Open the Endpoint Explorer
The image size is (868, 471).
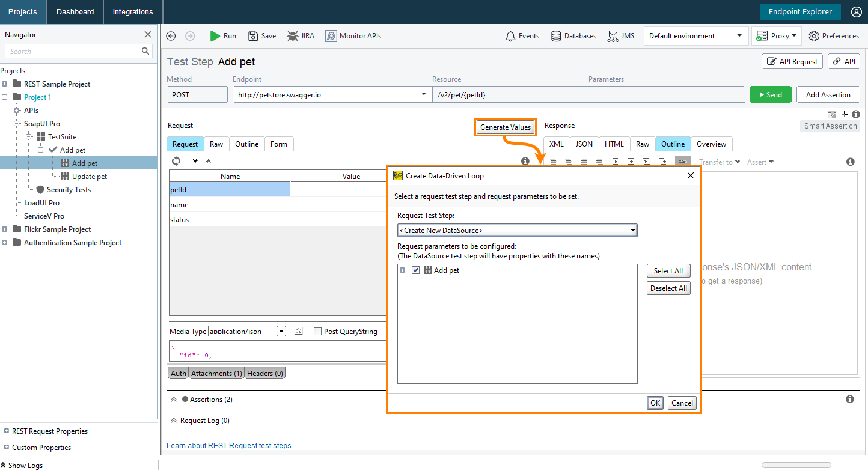click(800, 12)
